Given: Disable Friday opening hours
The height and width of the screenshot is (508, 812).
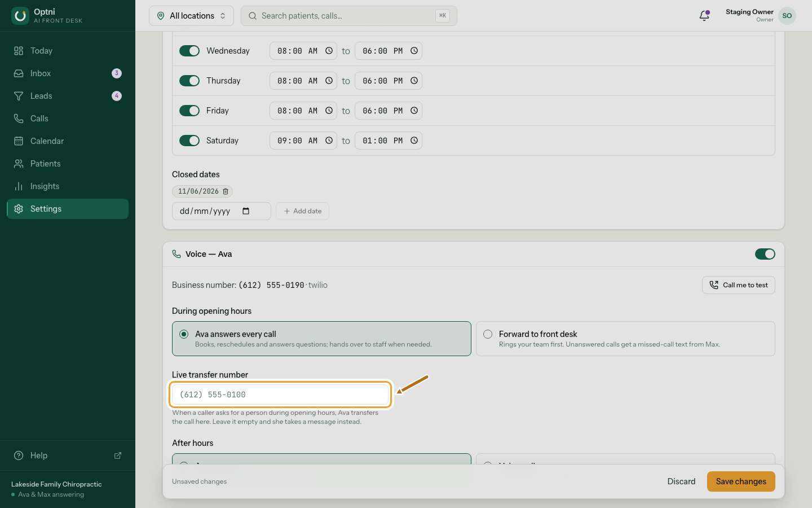Looking at the screenshot, I should point(189,111).
